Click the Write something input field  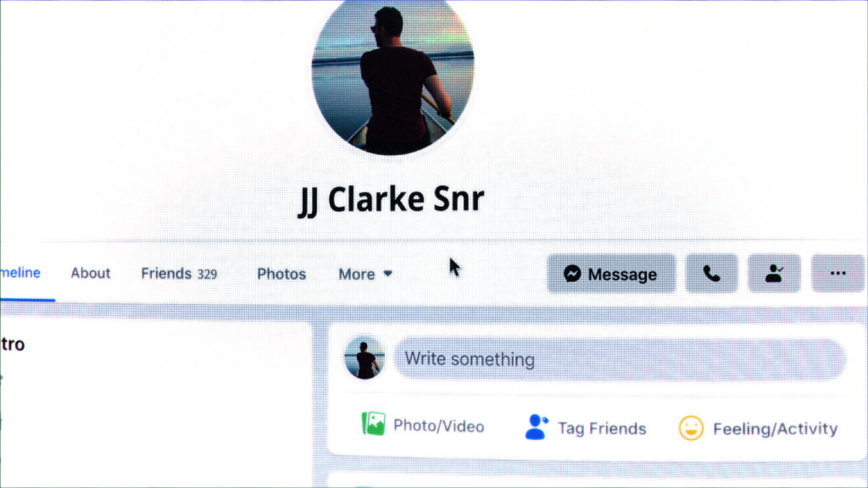(620, 359)
